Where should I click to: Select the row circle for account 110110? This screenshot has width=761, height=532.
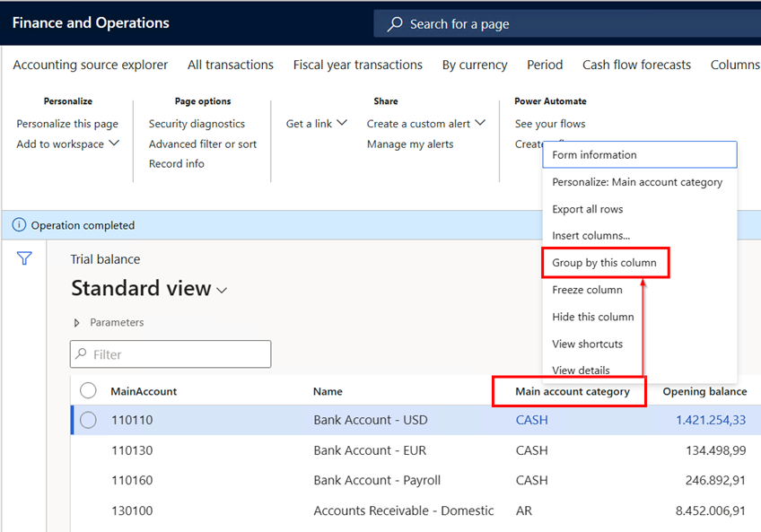88,421
